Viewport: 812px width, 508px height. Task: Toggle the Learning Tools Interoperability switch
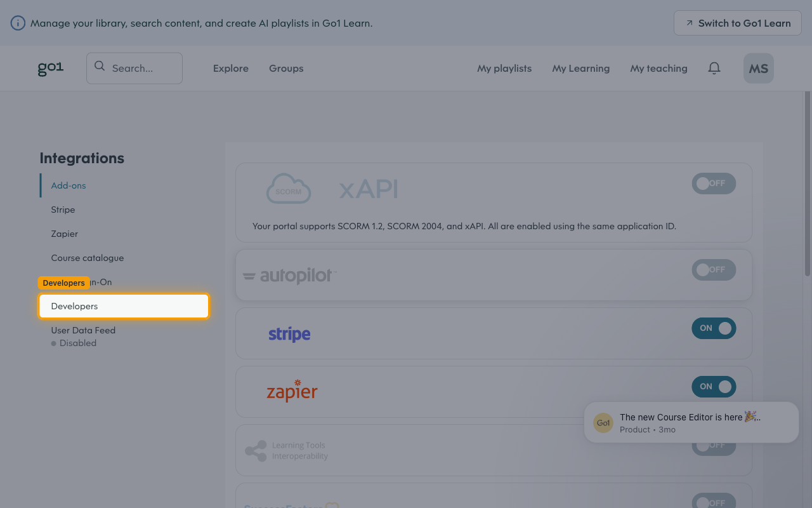click(x=714, y=447)
